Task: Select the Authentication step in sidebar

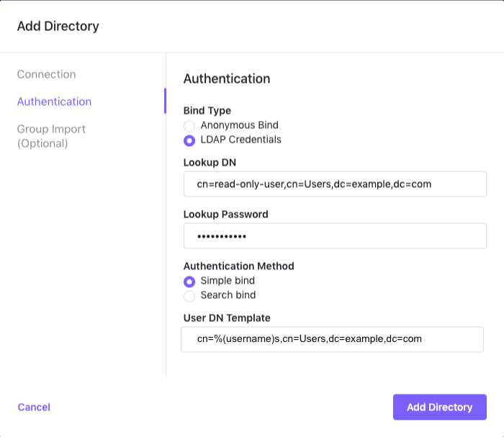Action: pos(54,102)
